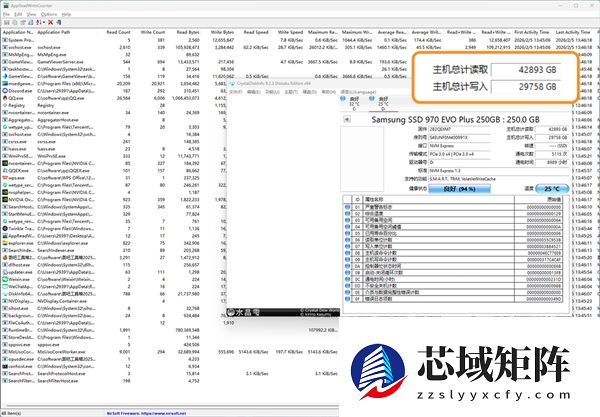
Task: Open the View menu in AppReadWriteCounter
Action: 31,14
